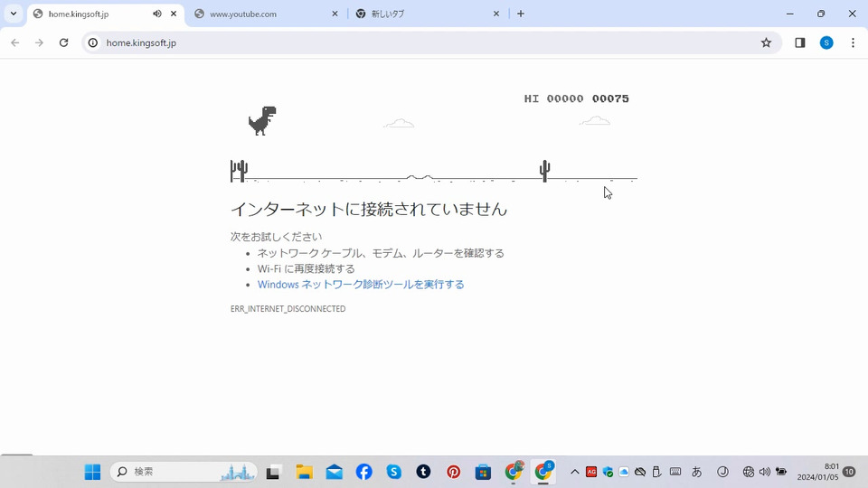The width and height of the screenshot is (868, 488).
Task: Open Tumblr from the taskbar
Action: [423, 472]
